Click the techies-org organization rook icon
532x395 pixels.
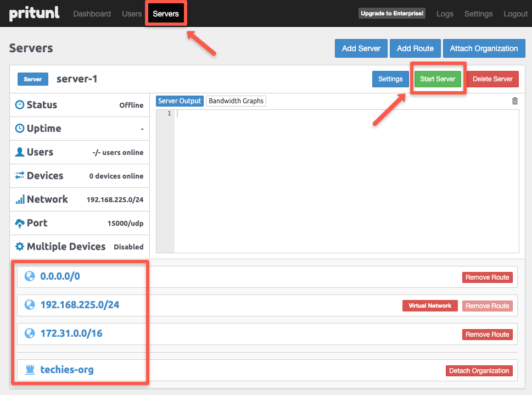pyautogui.click(x=30, y=370)
